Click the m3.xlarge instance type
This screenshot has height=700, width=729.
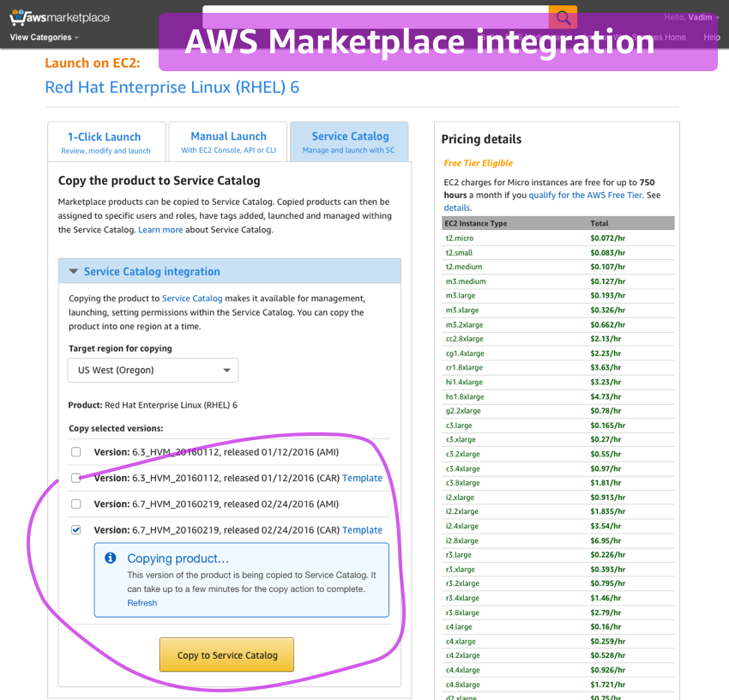point(462,311)
